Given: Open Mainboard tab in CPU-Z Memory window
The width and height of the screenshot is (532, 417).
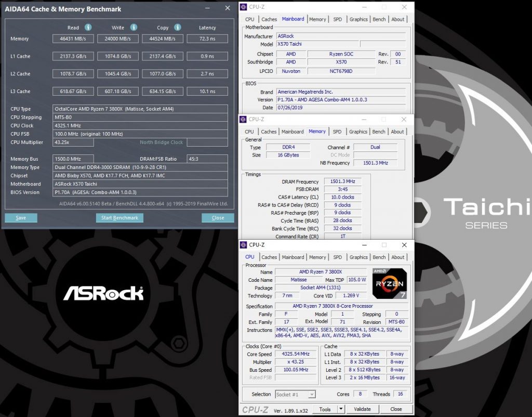Looking at the screenshot, I should [292, 132].
